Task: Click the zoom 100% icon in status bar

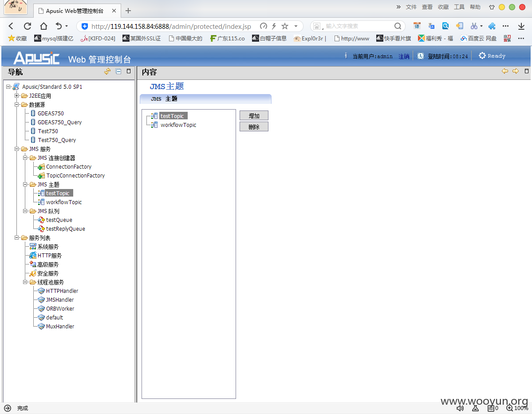Action: click(510, 408)
